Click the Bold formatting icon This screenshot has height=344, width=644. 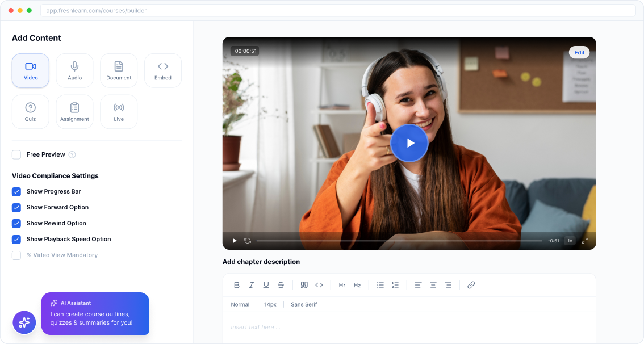click(x=237, y=285)
